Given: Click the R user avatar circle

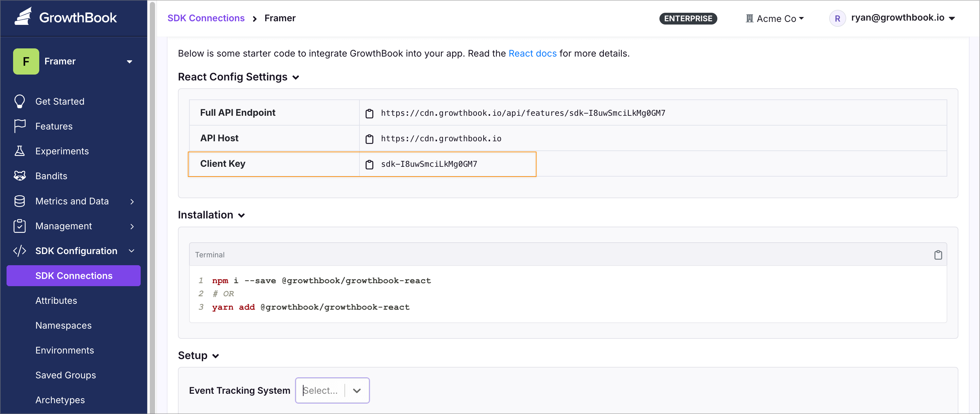Looking at the screenshot, I should pyautogui.click(x=837, y=18).
